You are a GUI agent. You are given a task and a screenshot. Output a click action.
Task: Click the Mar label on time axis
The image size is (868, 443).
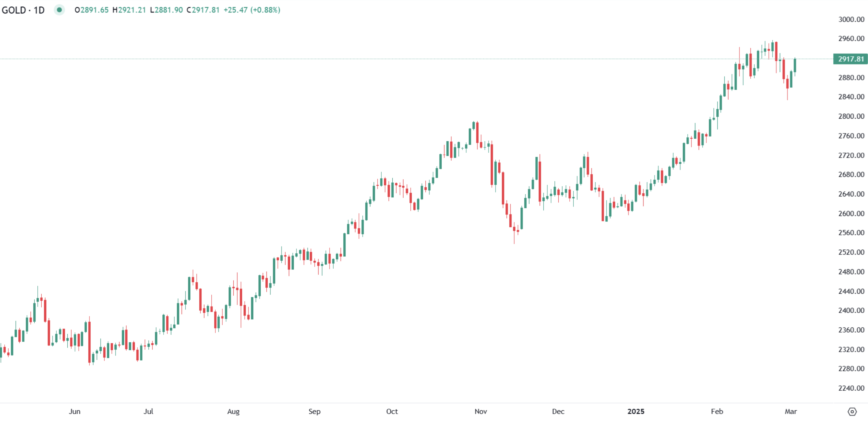click(791, 411)
